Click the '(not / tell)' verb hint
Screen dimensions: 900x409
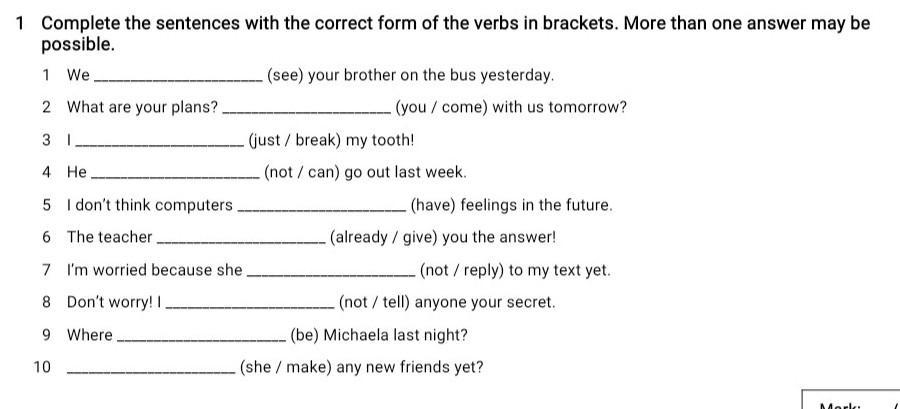click(x=375, y=302)
